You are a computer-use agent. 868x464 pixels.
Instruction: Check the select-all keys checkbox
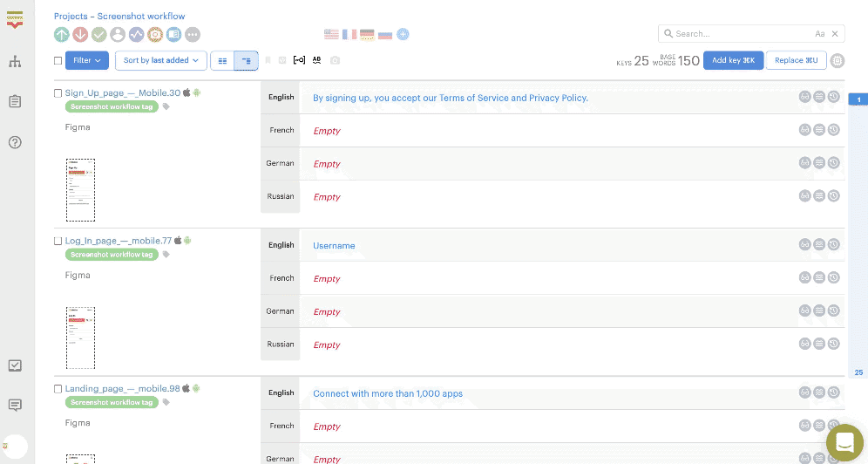58,60
